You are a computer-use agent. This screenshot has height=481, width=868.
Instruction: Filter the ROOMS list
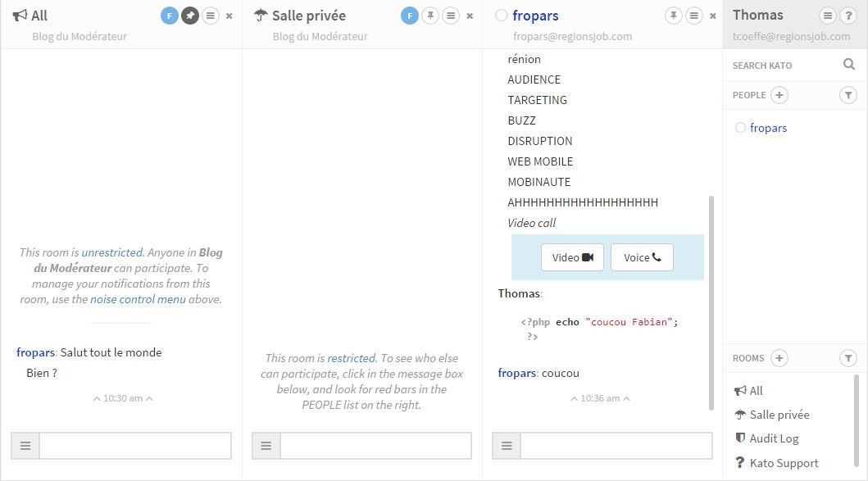click(x=848, y=359)
